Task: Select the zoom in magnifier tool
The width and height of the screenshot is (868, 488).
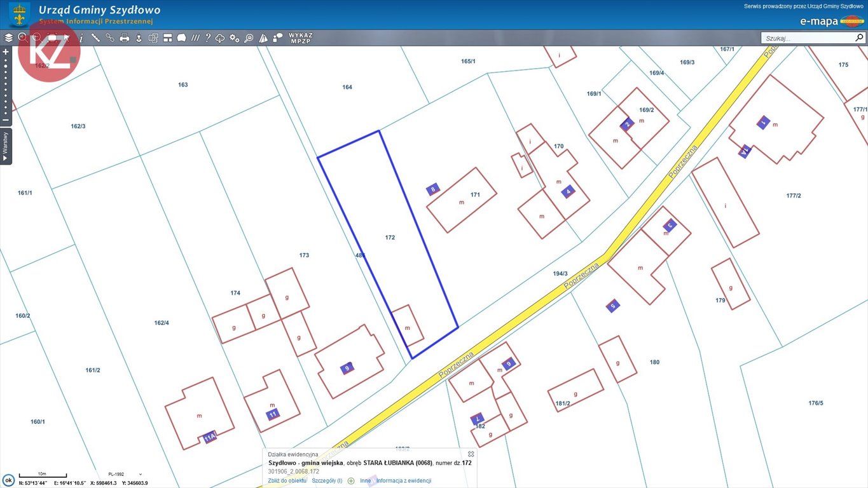Action: click(x=23, y=38)
